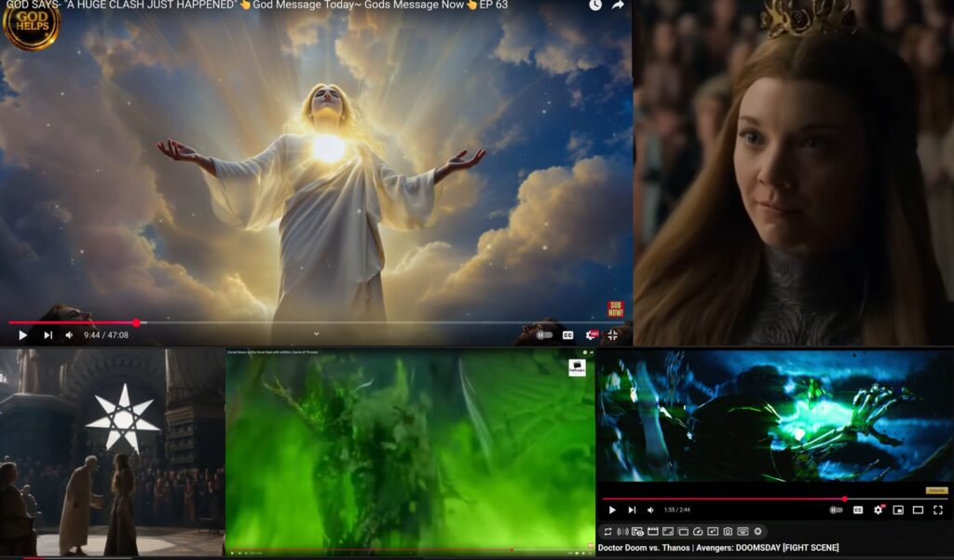Click the Sept seven-pointed star video frame
The height and width of the screenshot is (560, 954).
click(x=112, y=452)
